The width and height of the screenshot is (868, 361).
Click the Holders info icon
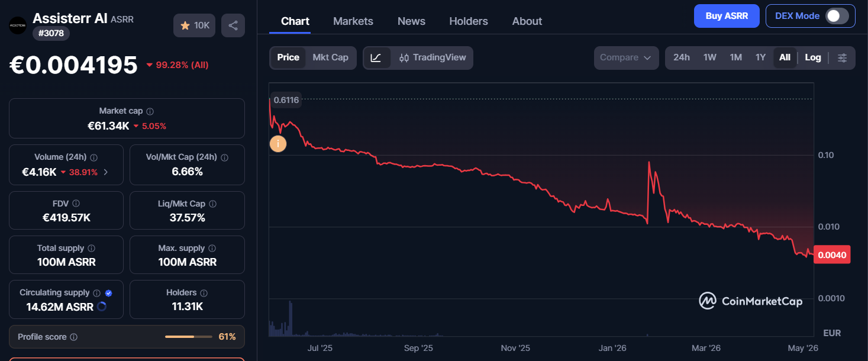pyautogui.click(x=204, y=293)
